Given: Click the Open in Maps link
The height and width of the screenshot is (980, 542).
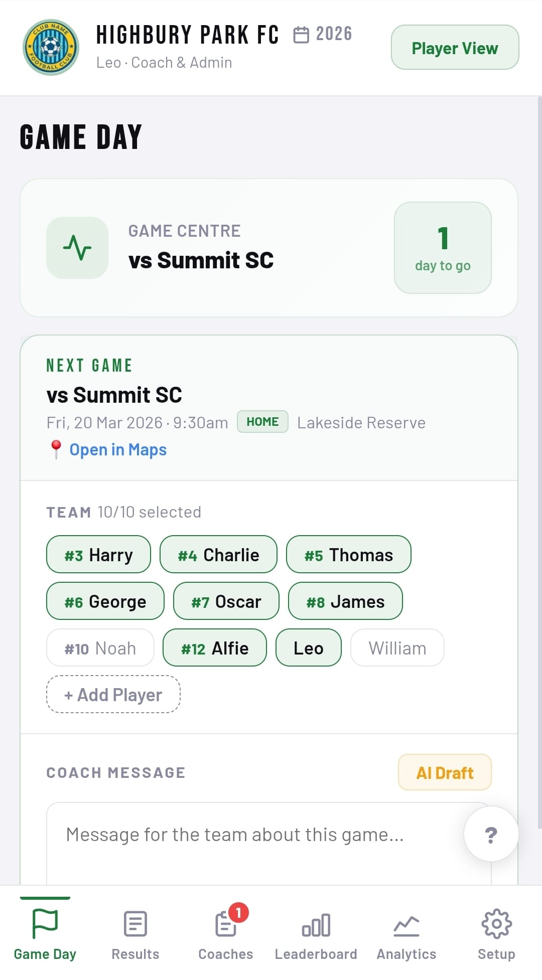Looking at the screenshot, I should tap(118, 450).
